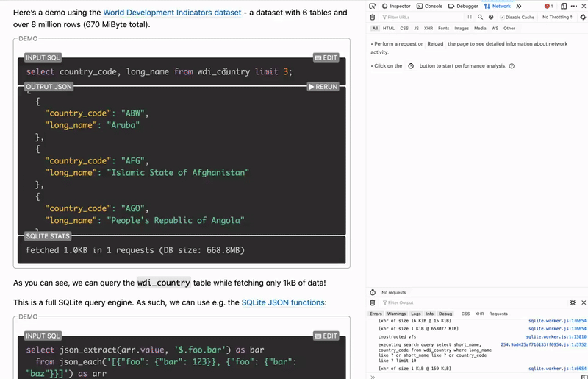Toggle console Requests filter

[498, 314]
